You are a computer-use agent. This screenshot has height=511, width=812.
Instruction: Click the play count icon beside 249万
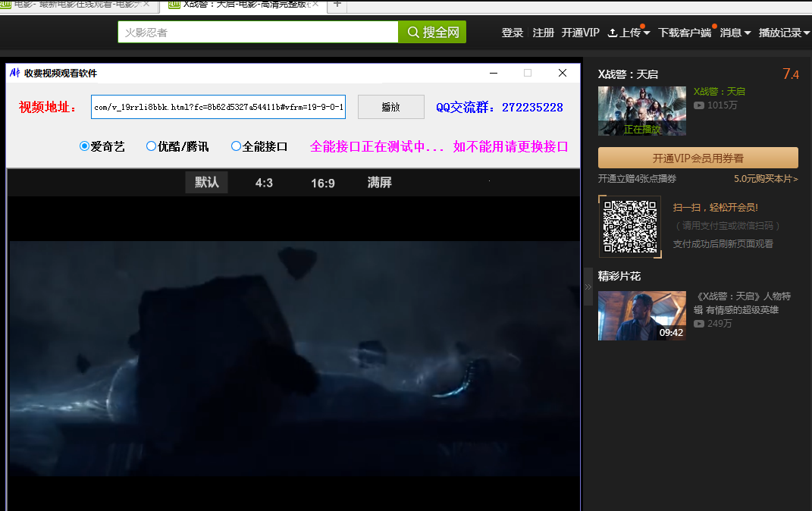pos(699,324)
